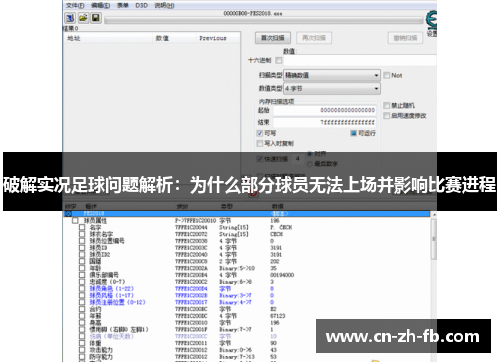This screenshot has height=362, width=500.
Task: Toggle the 十六进制 checkbox
Action: click(x=279, y=60)
